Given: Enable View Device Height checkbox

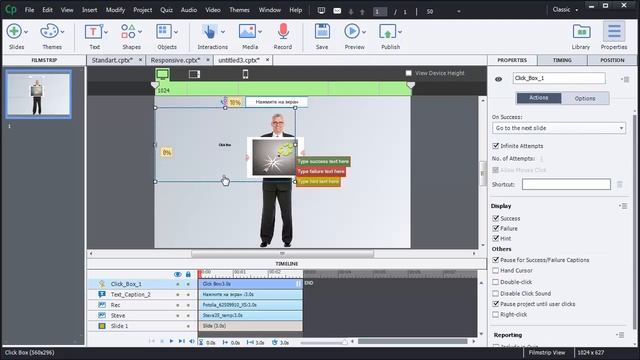Looking at the screenshot, I should click(x=409, y=73).
